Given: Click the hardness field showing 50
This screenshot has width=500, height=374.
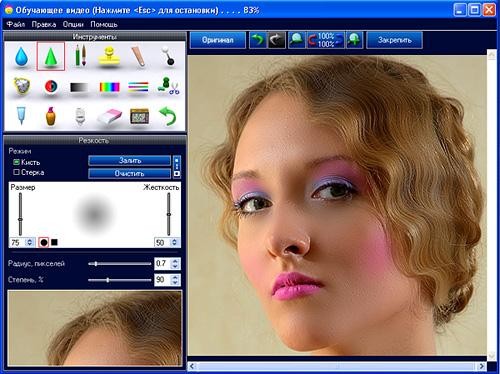Looking at the screenshot, I should coord(162,242).
